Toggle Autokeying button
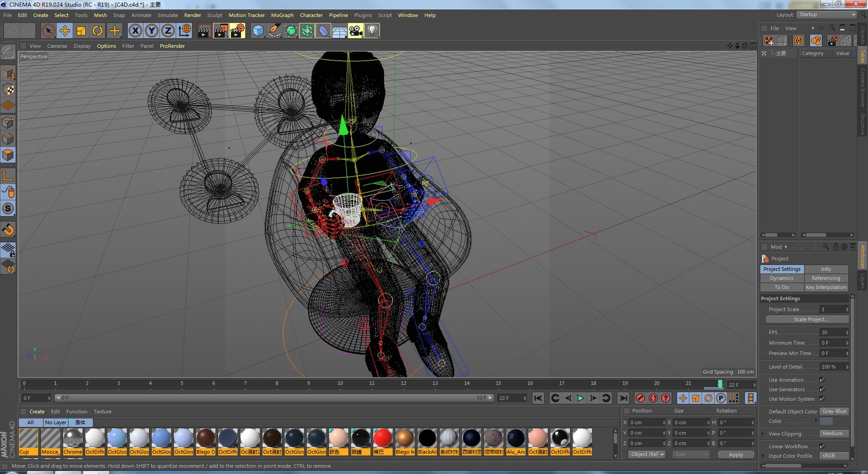The height and width of the screenshot is (474, 868). (x=653, y=398)
